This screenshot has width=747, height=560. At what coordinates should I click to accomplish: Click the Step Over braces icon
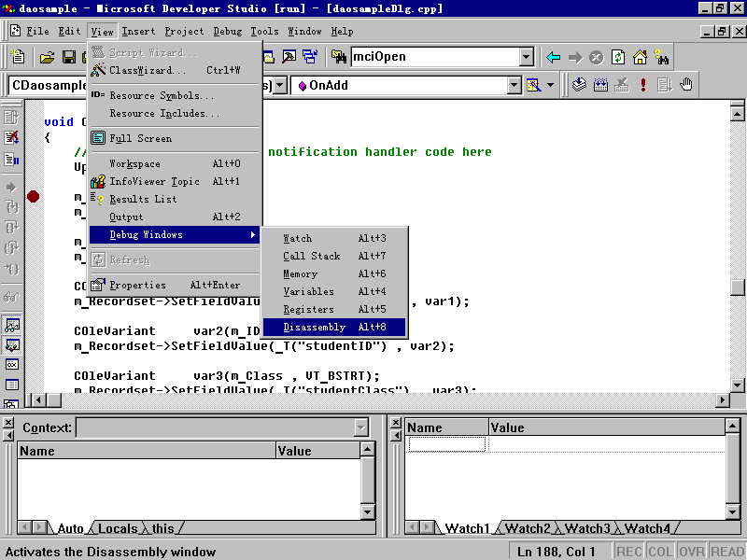point(11,228)
